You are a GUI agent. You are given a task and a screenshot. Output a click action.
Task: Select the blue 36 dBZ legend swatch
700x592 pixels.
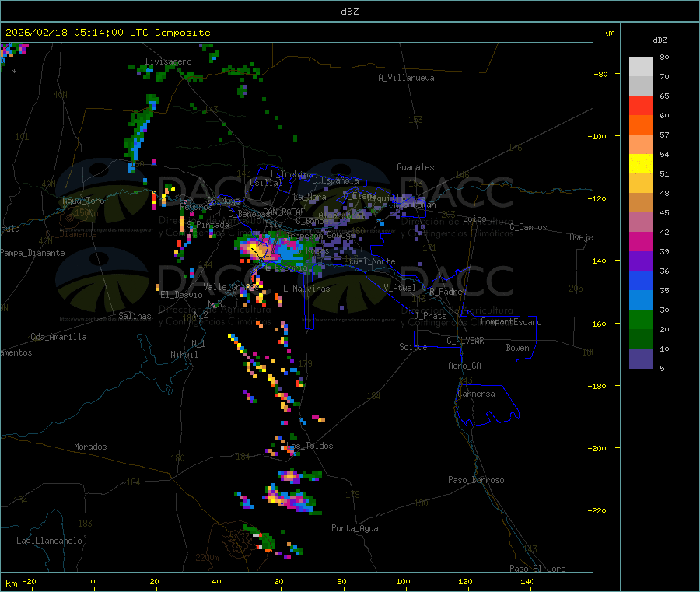tap(641, 280)
